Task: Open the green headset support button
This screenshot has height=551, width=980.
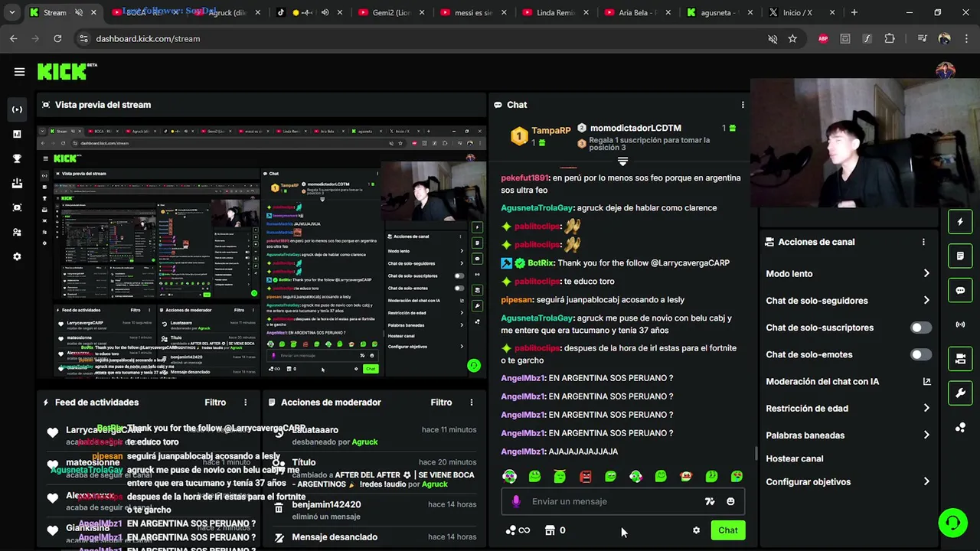Action: point(953,523)
